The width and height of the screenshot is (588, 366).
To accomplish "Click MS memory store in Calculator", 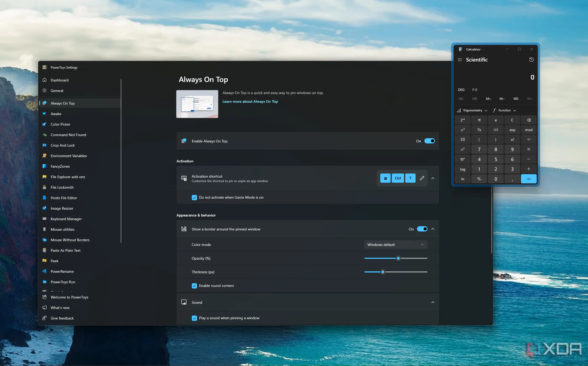I will coord(516,99).
